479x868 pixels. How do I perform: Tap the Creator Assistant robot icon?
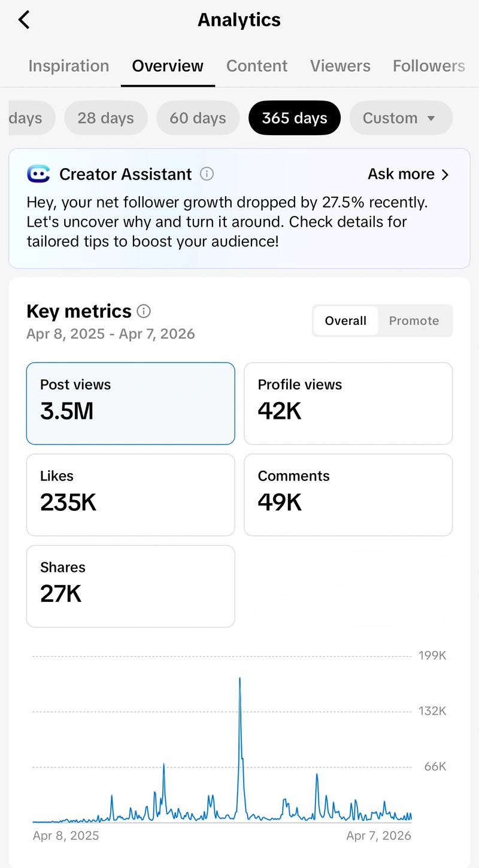tap(38, 174)
